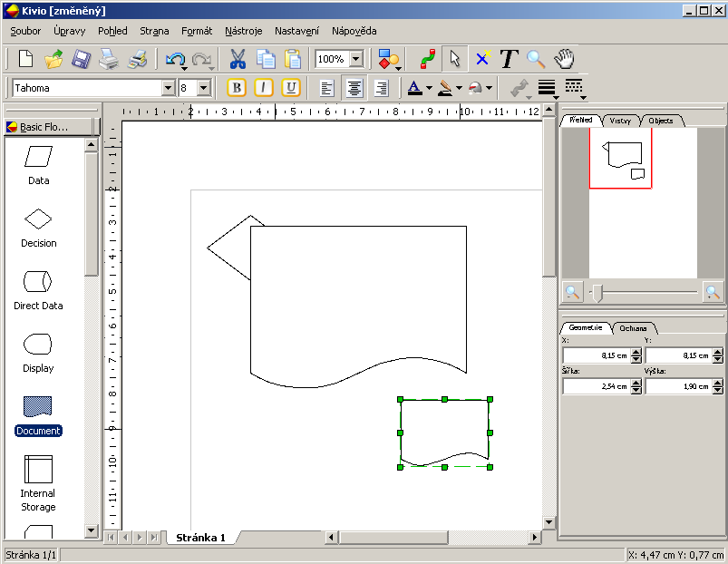The image size is (728, 564).
Task: Open the Nápověda menu
Action: click(354, 31)
